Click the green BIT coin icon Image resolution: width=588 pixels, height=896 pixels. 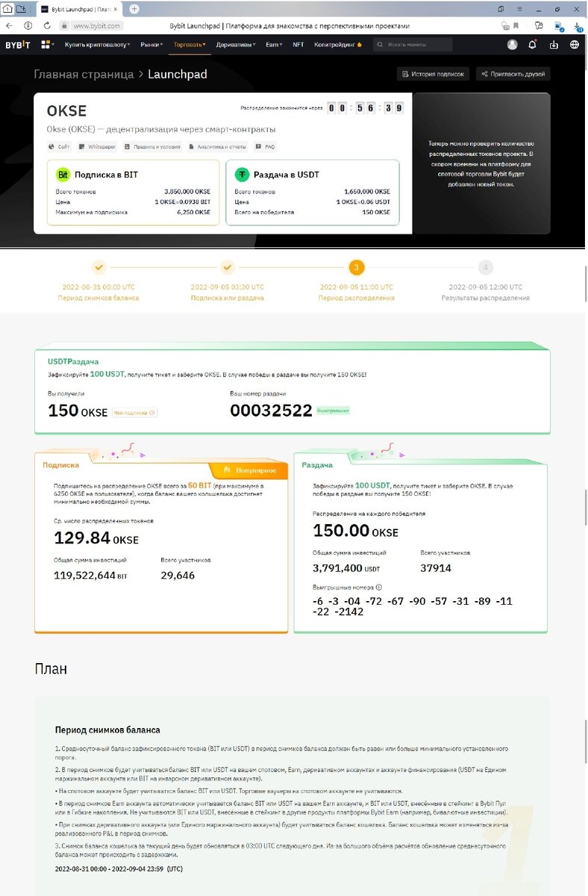point(63,175)
